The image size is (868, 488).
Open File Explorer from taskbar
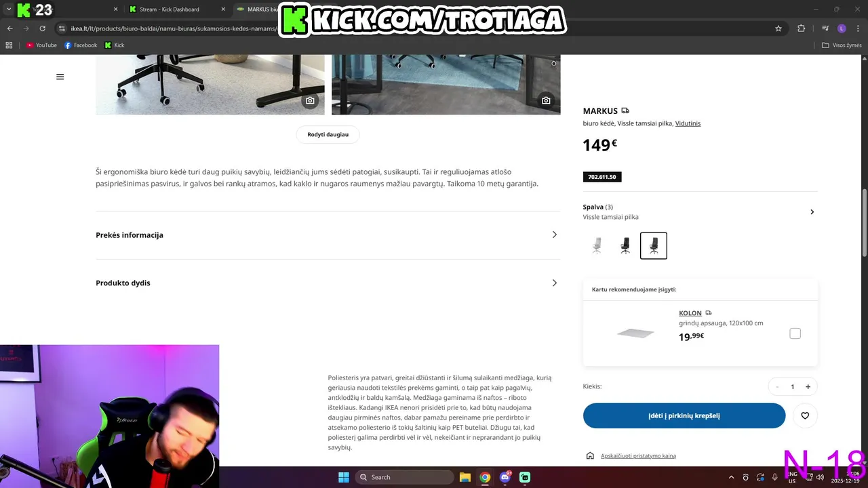465,477
